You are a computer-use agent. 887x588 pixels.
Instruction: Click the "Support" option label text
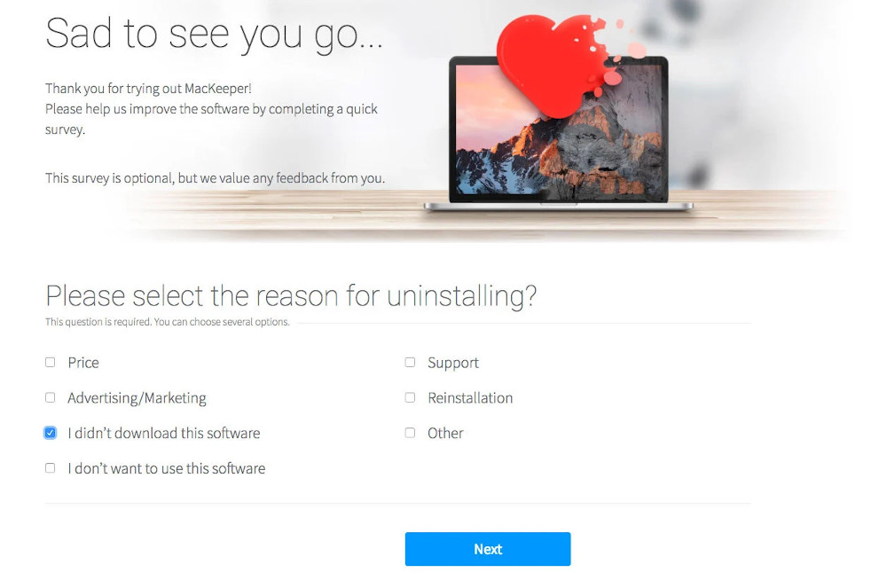click(x=453, y=364)
